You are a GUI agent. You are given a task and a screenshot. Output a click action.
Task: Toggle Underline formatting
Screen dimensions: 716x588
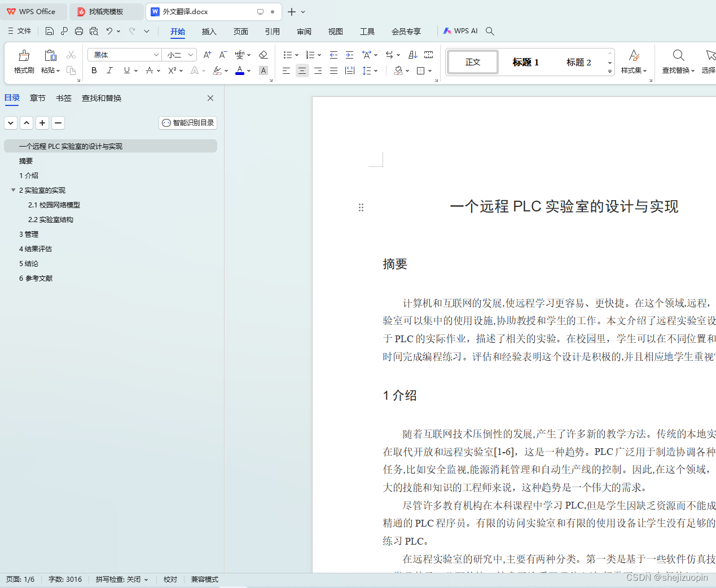point(127,70)
